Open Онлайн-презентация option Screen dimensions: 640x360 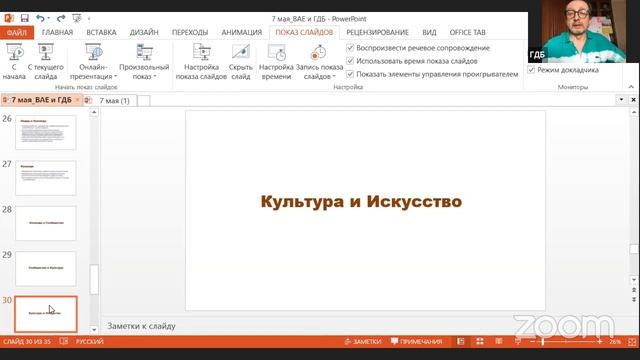click(93, 62)
